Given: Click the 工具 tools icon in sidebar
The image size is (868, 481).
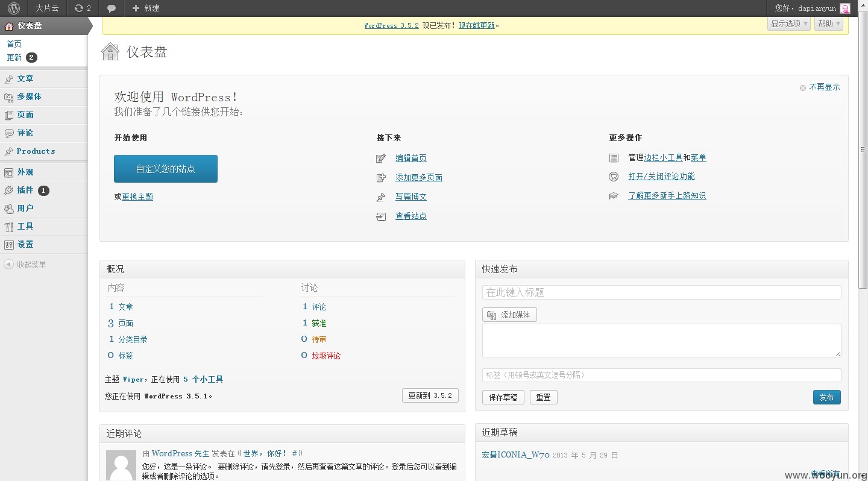Looking at the screenshot, I should pyautogui.click(x=8, y=227).
